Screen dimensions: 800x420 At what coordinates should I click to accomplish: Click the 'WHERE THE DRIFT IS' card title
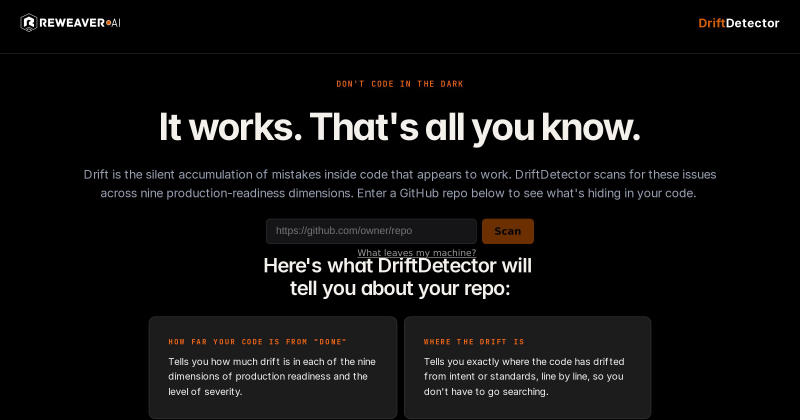pos(474,342)
